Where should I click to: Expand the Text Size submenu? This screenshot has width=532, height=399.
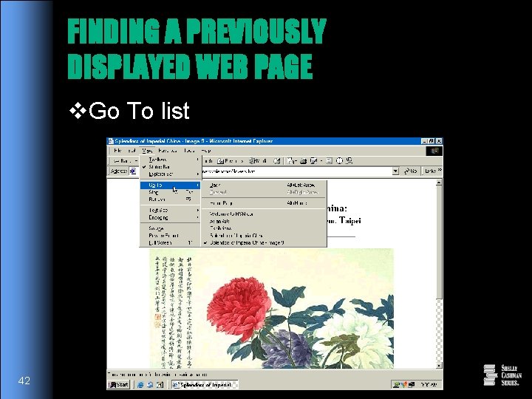171,211
